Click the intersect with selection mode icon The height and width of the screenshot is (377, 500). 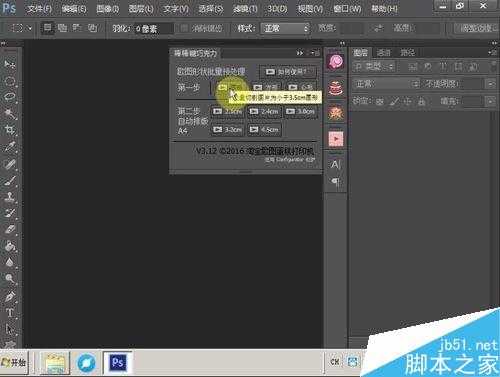[x=92, y=28]
